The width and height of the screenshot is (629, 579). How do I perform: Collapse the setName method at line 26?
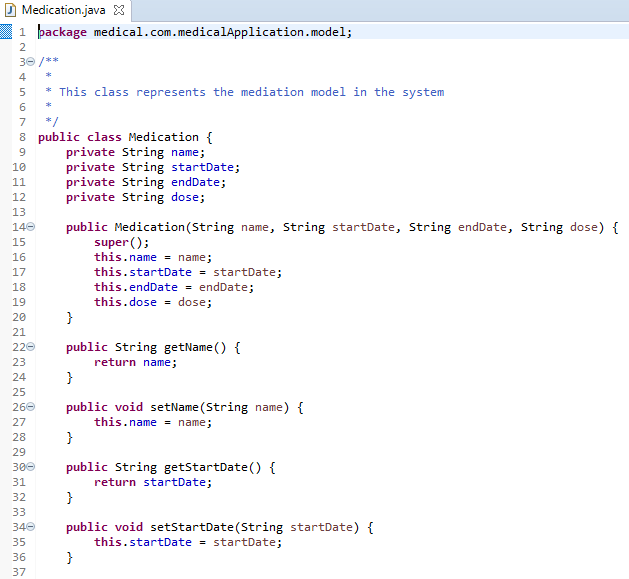click(30, 406)
